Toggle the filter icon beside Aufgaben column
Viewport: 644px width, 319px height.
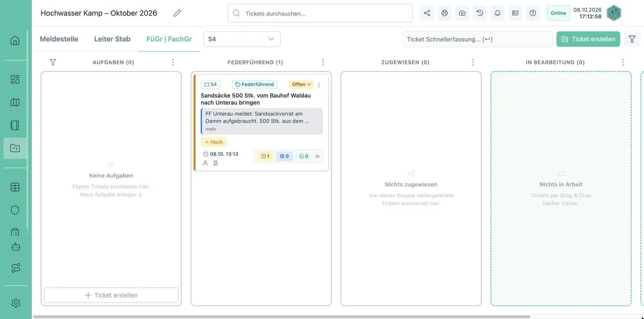53,62
